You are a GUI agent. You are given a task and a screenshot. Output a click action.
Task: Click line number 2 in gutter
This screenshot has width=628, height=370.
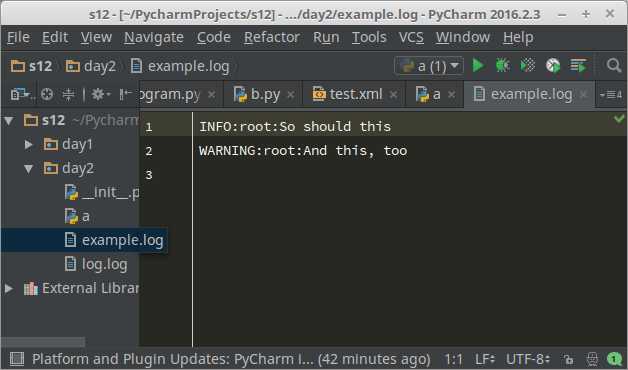click(x=149, y=151)
